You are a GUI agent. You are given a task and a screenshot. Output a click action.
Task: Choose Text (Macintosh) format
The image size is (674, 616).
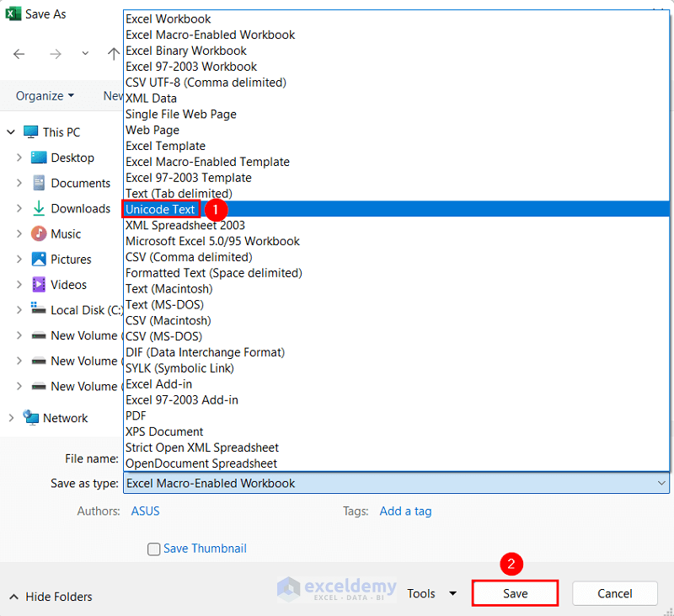(x=396, y=289)
